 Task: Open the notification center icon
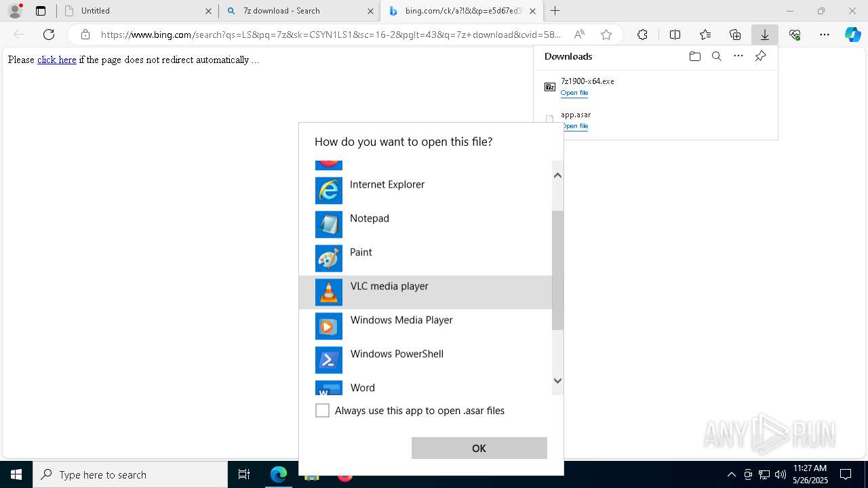(x=846, y=474)
